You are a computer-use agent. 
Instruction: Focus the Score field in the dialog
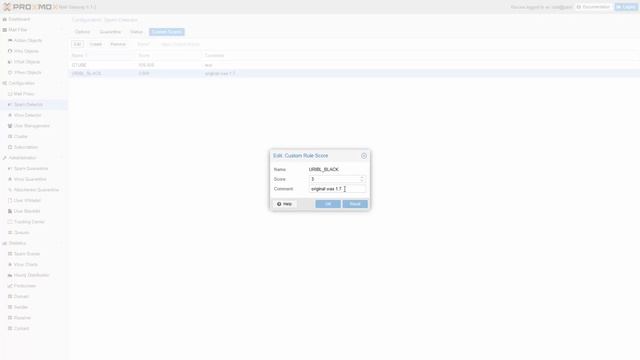334,179
